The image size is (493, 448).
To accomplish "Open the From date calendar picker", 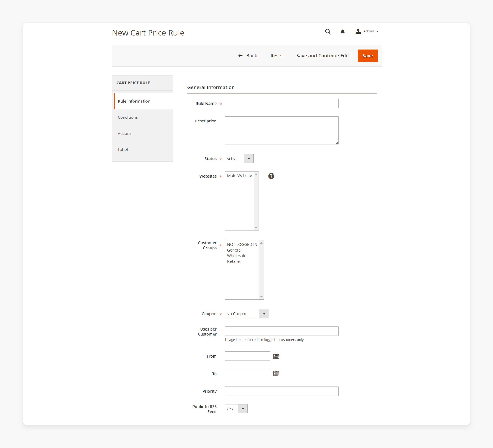I will point(276,356).
